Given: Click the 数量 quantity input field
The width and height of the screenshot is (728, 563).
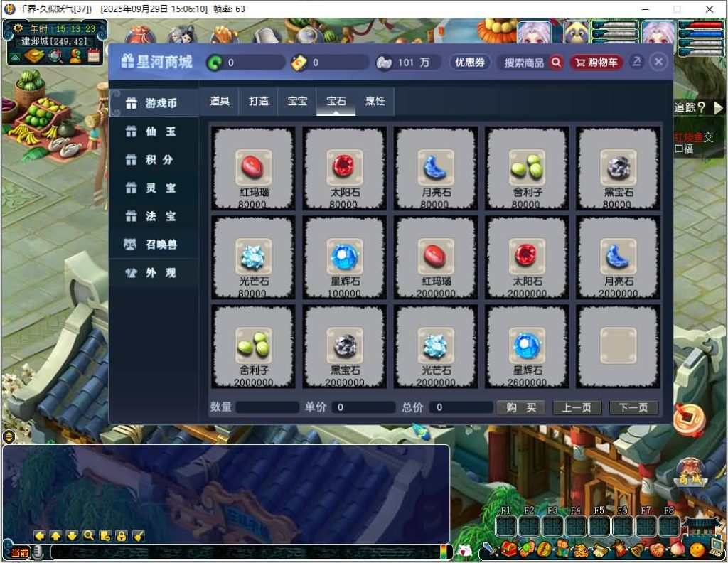Looking at the screenshot, I should coord(267,407).
